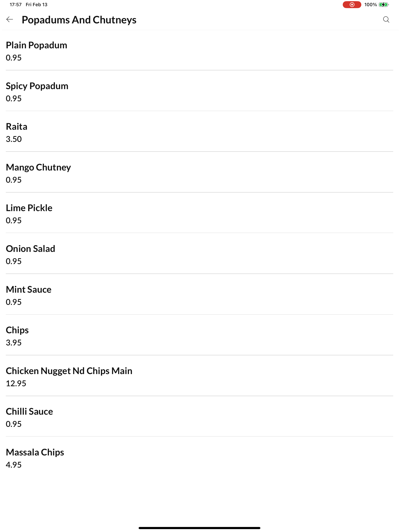Tap the home indicator bar
399x532 pixels.
point(199,528)
